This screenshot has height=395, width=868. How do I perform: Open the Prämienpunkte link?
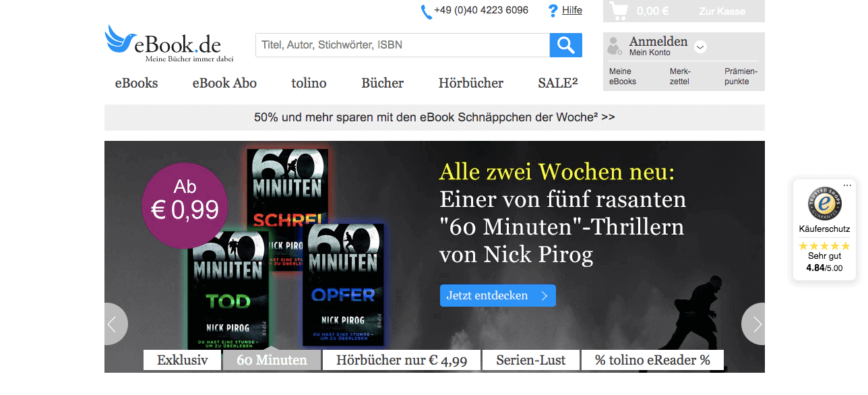[741, 76]
